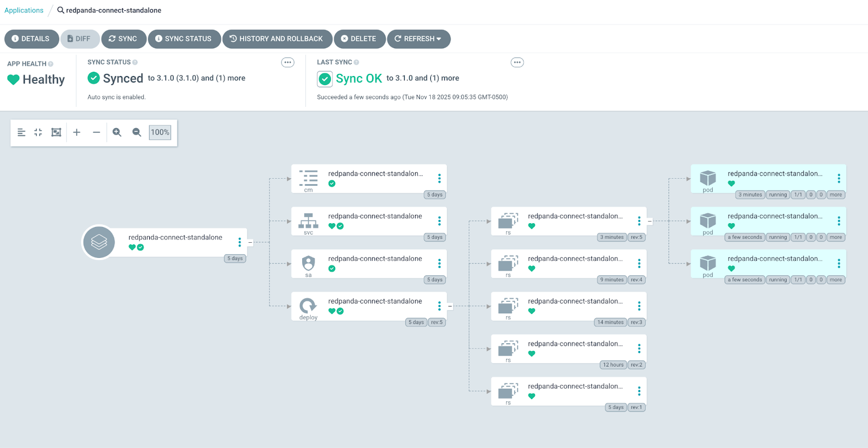Click the tree layout alignment icon

[21, 132]
